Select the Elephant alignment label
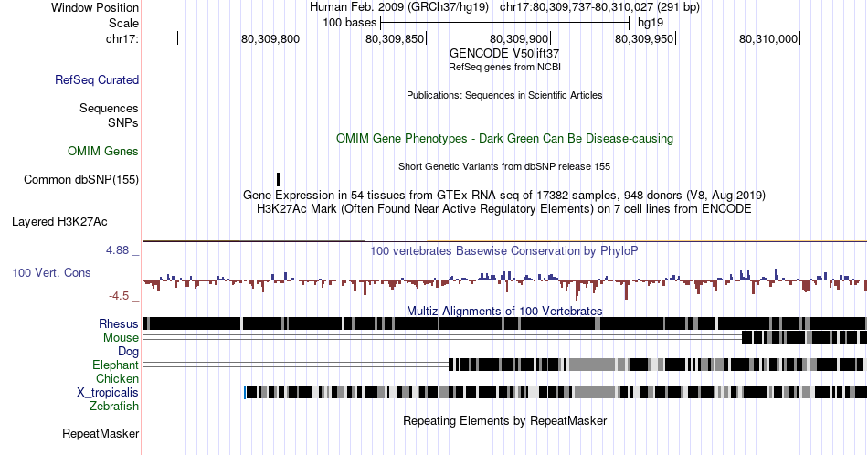 click(116, 365)
